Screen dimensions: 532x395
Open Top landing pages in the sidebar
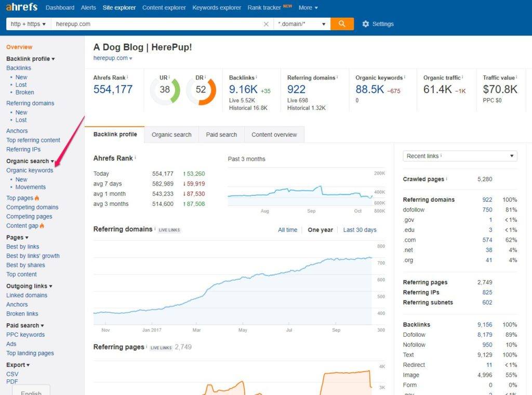pyautogui.click(x=30, y=353)
